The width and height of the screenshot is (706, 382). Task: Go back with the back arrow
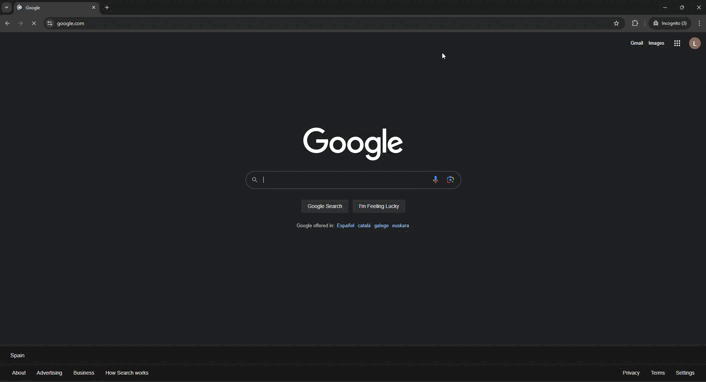[8, 23]
